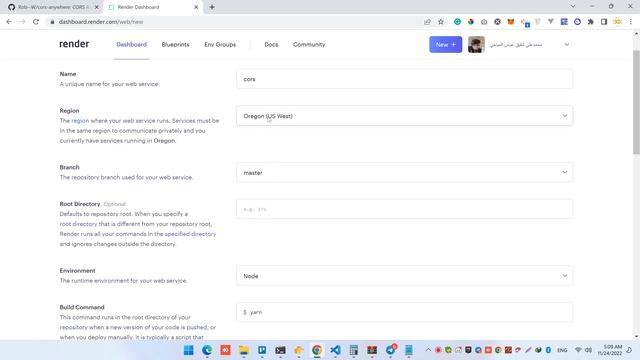Screen dimensions: 640x360
Task: Click the New + button
Action: (445, 44)
